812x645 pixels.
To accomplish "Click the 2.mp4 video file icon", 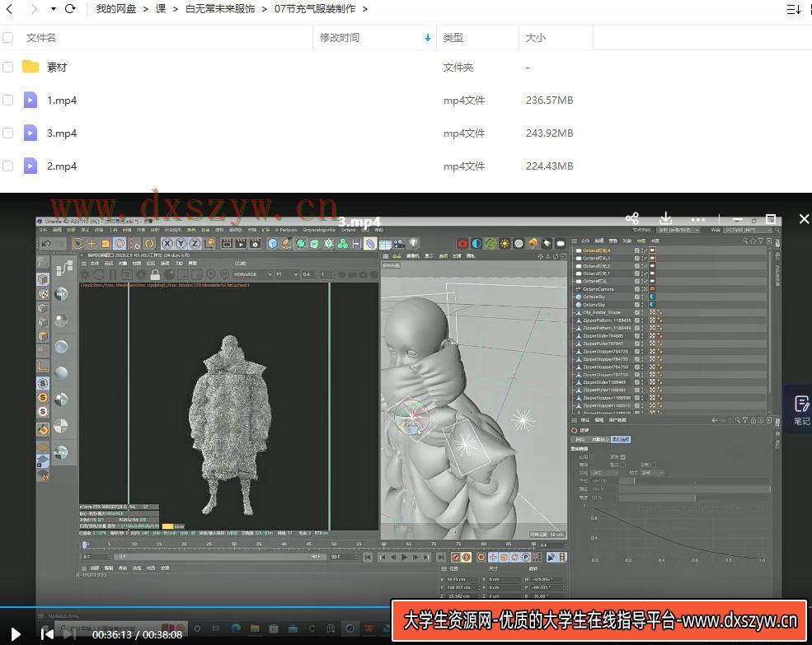I will tap(31, 166).
